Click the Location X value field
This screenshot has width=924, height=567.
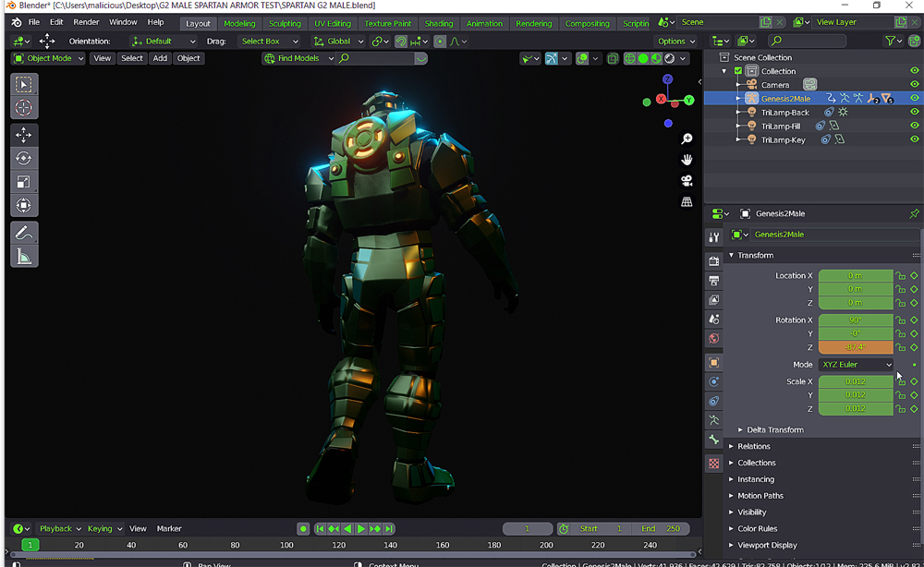click(x=855, y=276)
